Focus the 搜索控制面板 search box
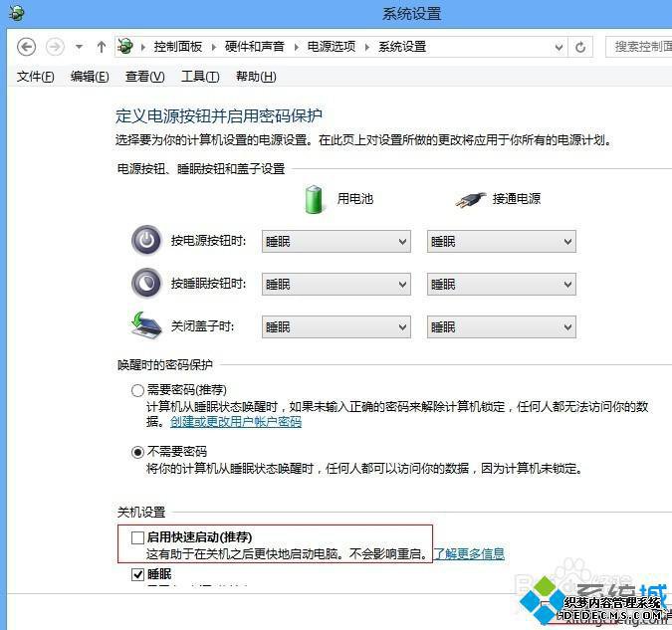The height and width of the screenshot is (630, 672). (638, 47)
